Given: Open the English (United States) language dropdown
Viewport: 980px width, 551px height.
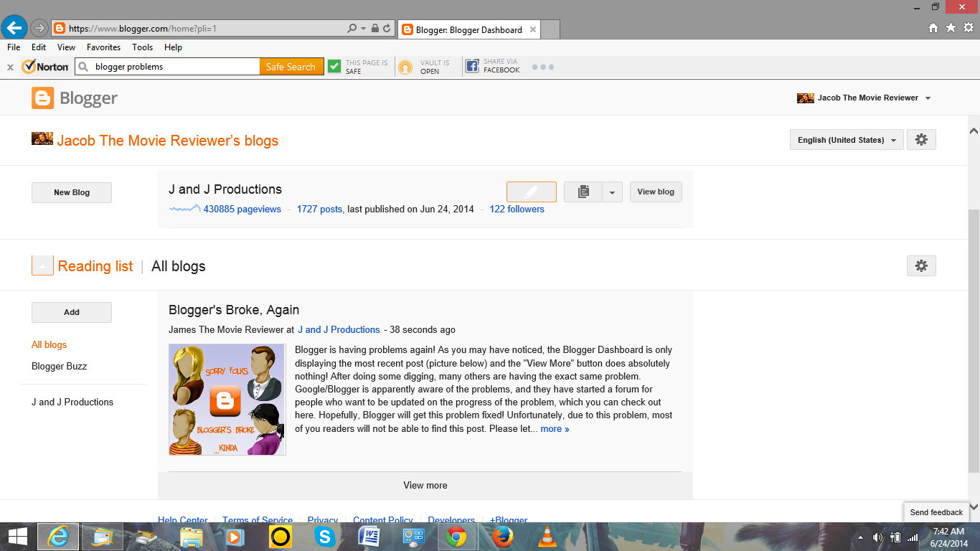Looking at the screenshot, I should [847, 140].
